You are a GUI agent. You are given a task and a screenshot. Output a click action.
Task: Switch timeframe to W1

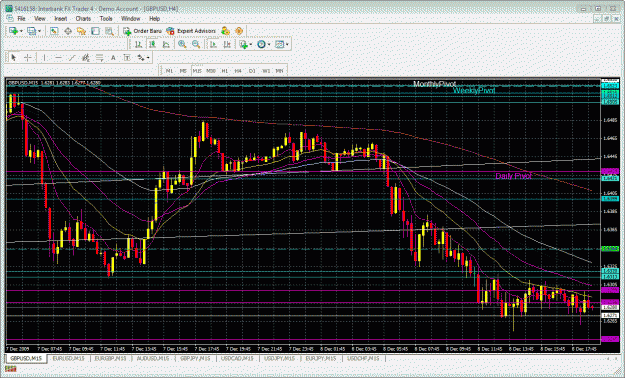point(266,71)
